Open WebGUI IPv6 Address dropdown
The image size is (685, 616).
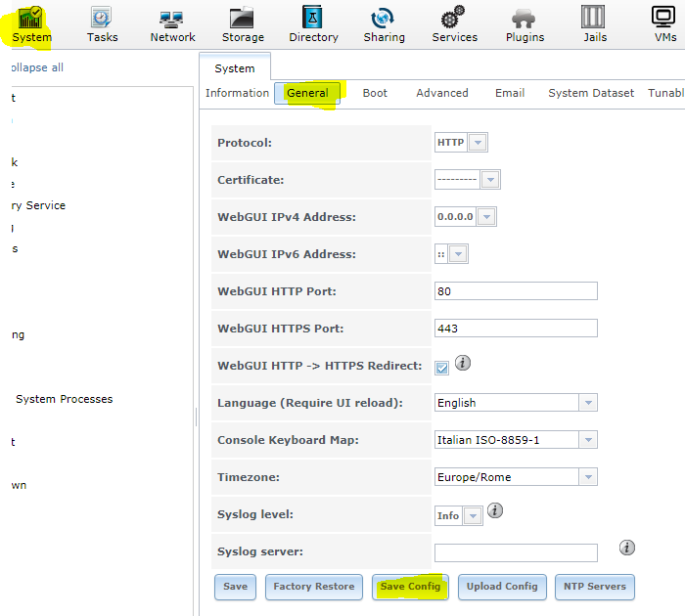[451, 253]
